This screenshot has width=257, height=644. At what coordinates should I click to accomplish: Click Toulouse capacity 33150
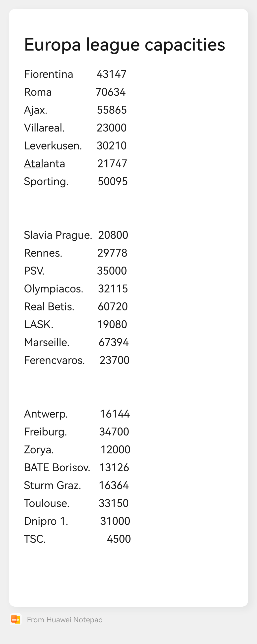pyautogui.click(x=114, y=503)
